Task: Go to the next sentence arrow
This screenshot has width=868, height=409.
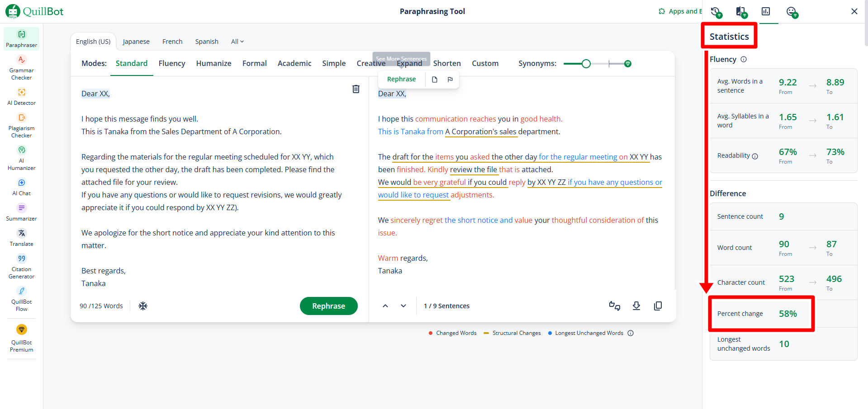Action: (x=403, y=306)
